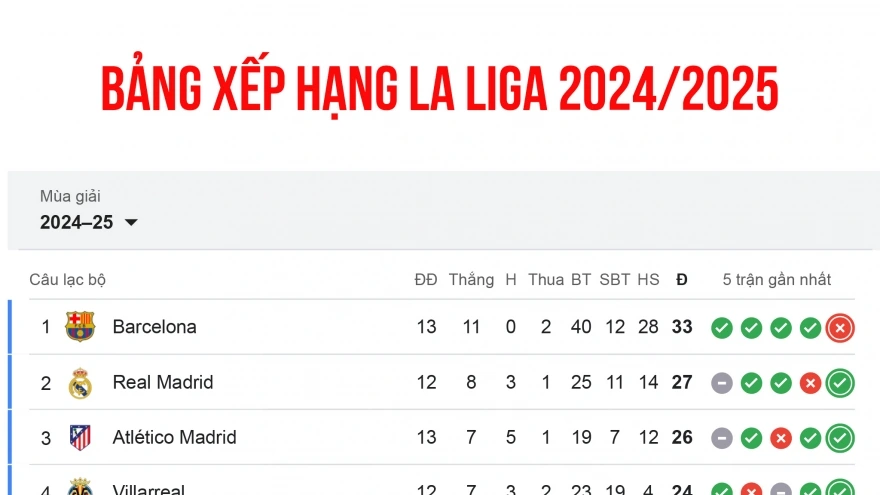Click the Câu lạc bộ column header

pos(67,280)
